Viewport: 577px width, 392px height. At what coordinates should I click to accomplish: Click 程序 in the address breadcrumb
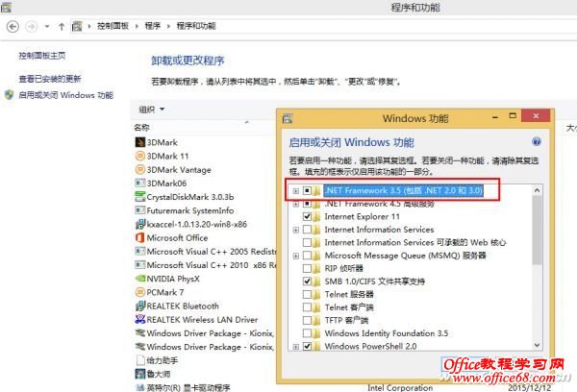coord(152,26)
